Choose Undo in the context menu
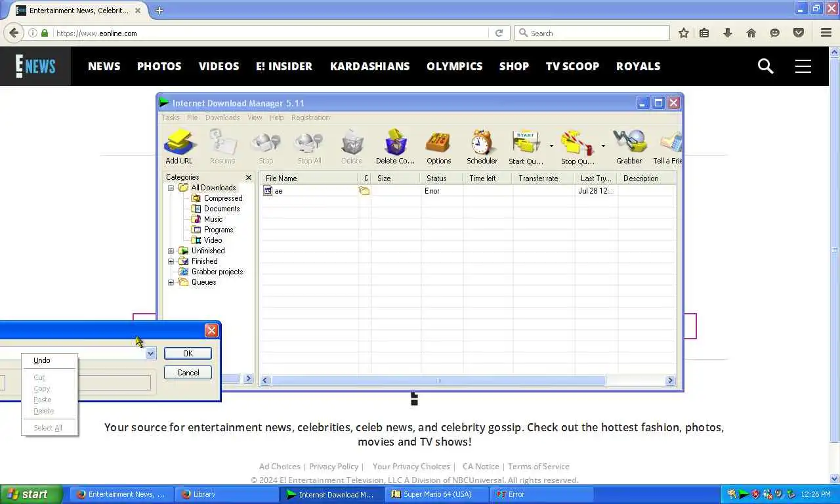This screenshot has width=840, height=504. 49,360
